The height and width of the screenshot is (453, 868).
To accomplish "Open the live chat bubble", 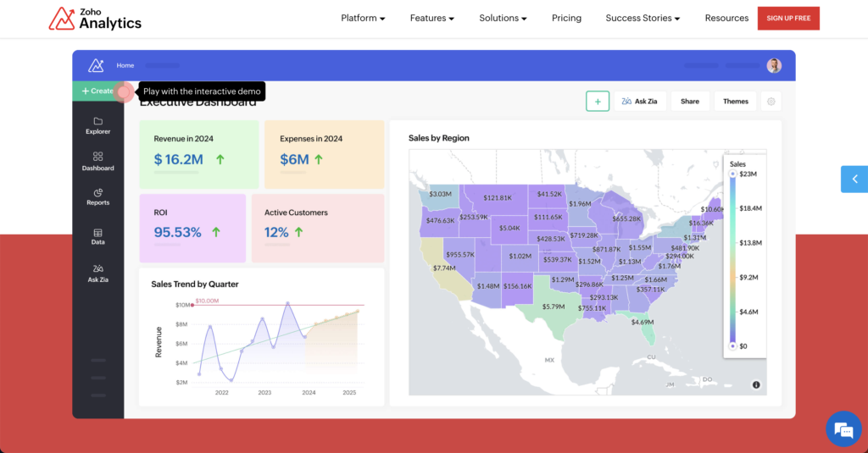I will pyautogui.click(x=843, y=429).
